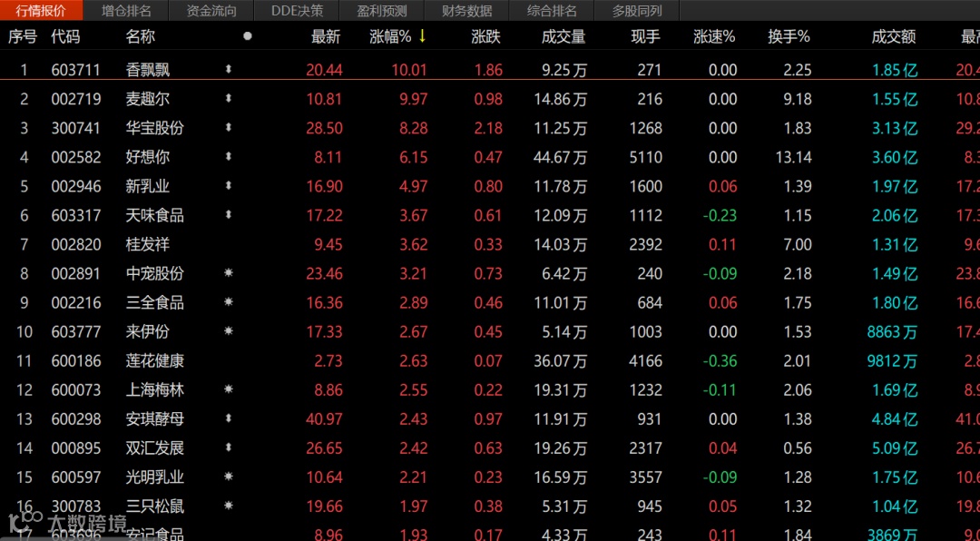
Task: Click the marker icon for 麦趣尔
Action: (228, 98)
